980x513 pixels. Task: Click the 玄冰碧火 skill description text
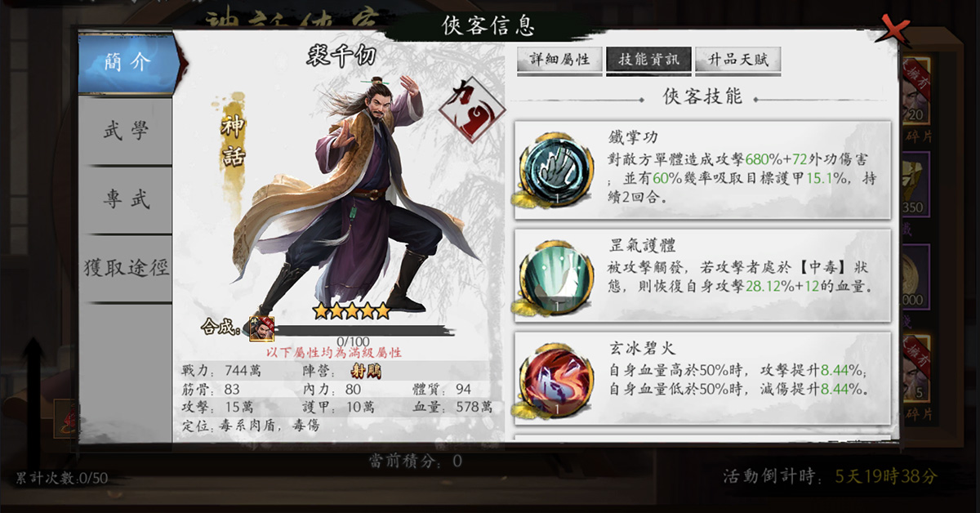click(x=738, y=380)
